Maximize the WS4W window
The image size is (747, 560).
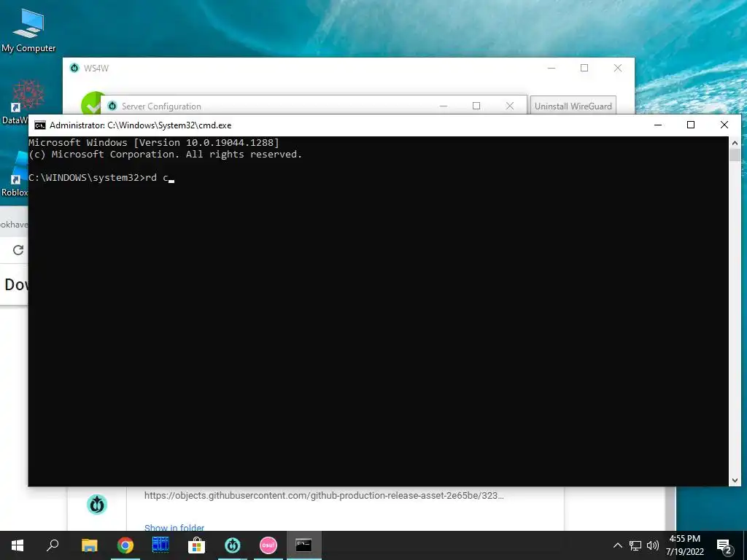[x=584, y=68]
